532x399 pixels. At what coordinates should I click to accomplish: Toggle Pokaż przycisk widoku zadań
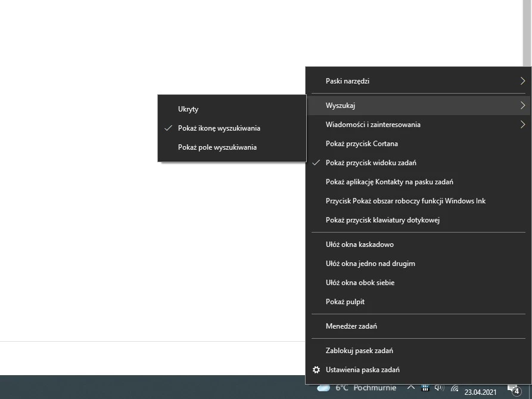coord(371,162)
